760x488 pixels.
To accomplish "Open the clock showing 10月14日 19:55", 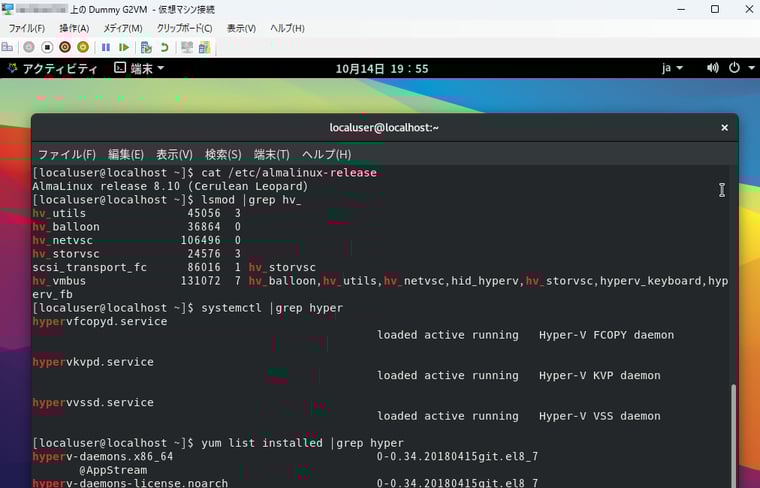I will coord(382,68).
